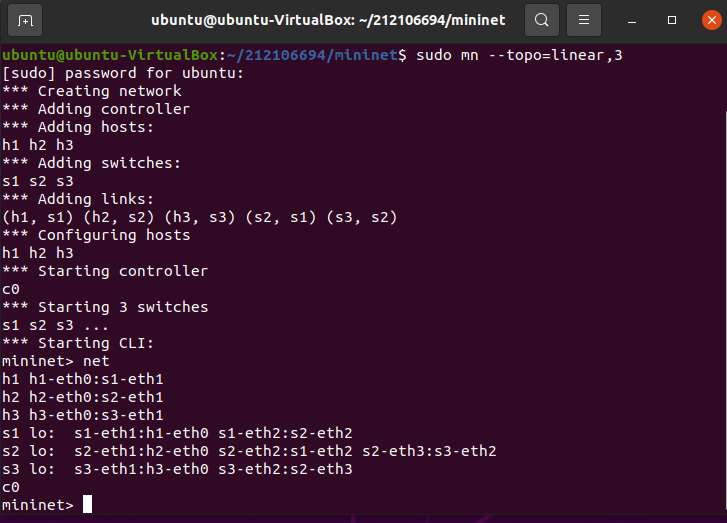Image resolution: width=727 pixels, height=523 pixels.
Task: Click the s2-eth3:s3-eth2 link entry
Action: [x=429, y=451]
